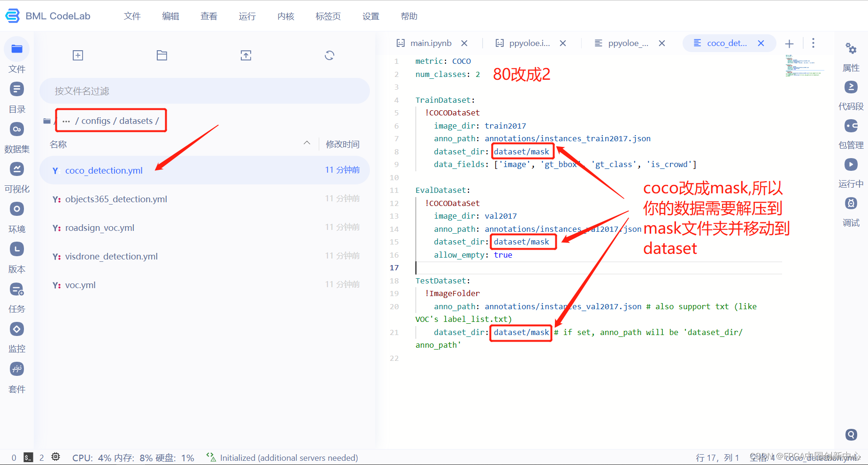Place cursor on num_classes: 2 line
The height and width of the screenshot is (465, 868).
pyautogui.click(x=447, y=74)
